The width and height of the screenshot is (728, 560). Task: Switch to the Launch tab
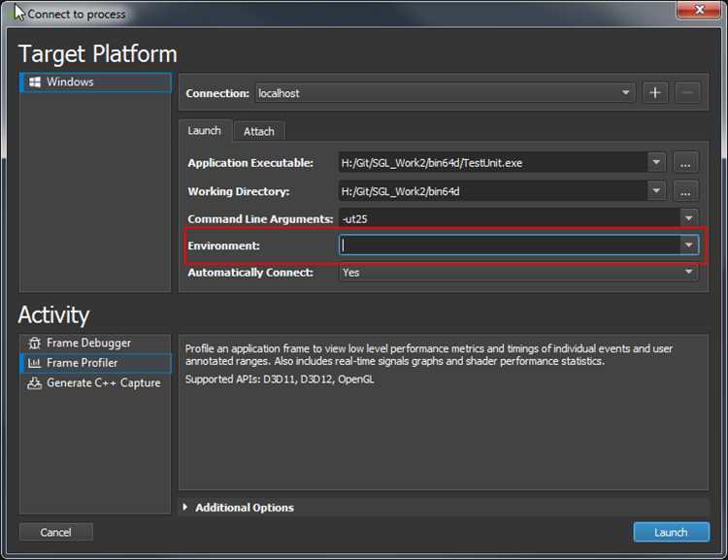[x=204, y=131]
